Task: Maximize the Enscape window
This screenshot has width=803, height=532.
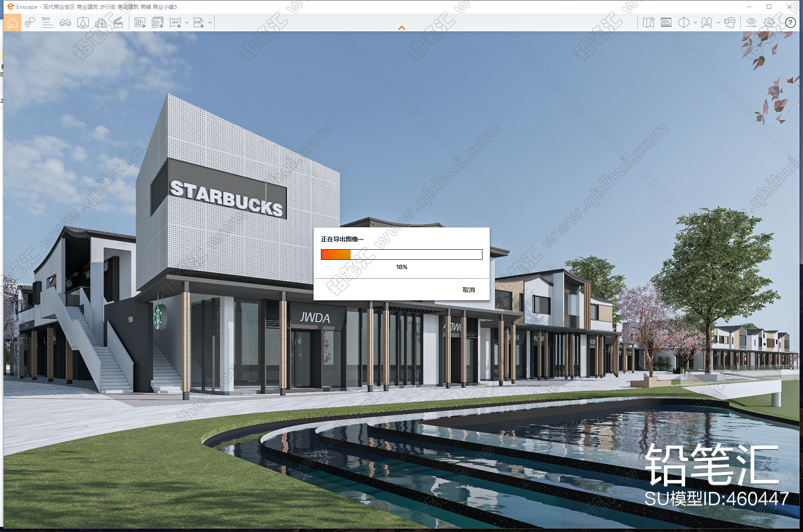Action: tap(769, 7)
